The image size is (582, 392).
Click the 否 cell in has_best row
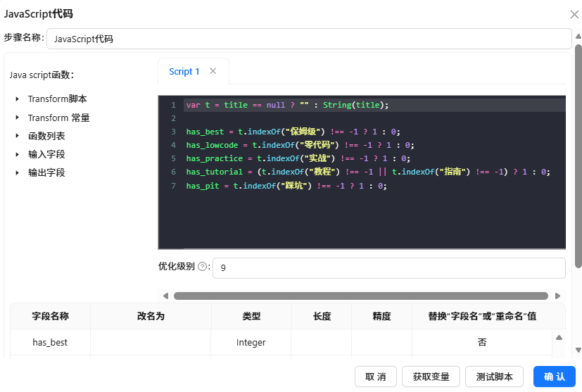482,342
